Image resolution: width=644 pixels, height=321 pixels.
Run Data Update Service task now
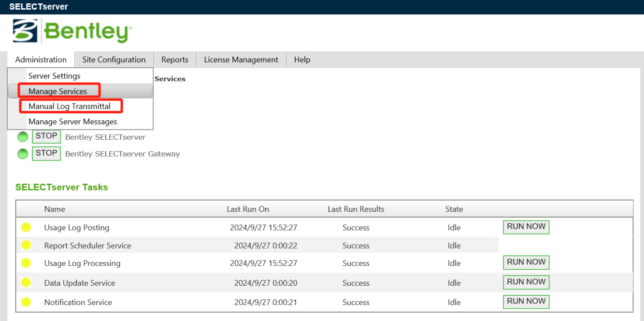tap(526, 282)
